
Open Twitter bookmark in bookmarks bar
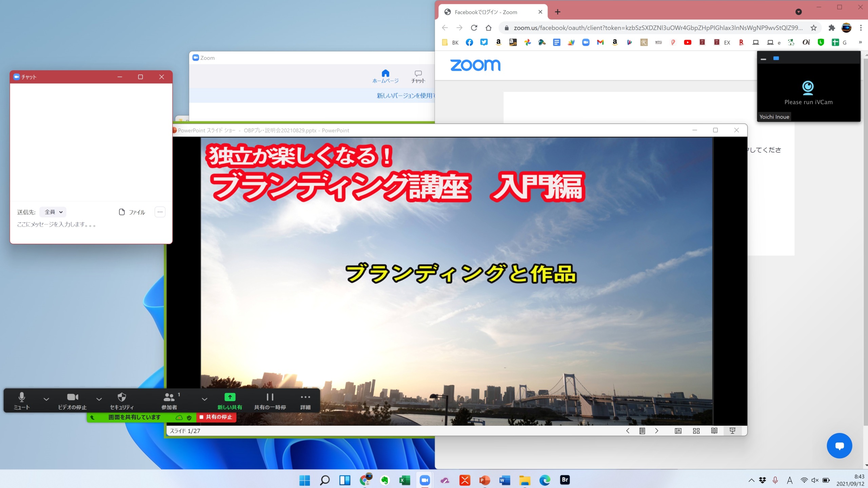(x=484, y=42)
